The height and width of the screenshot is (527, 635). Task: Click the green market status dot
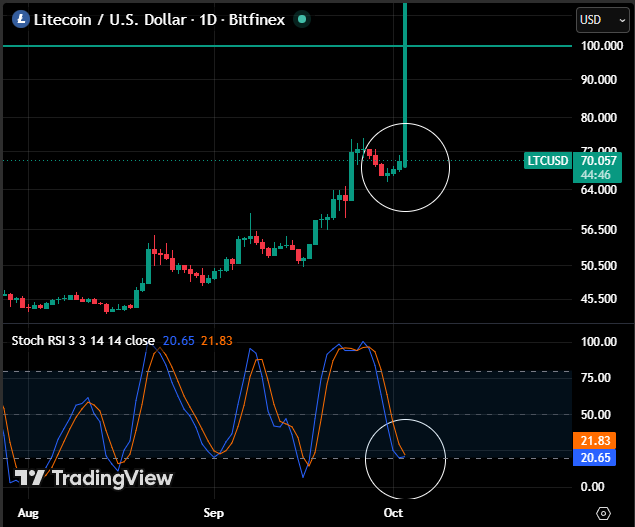coord(301,19)
